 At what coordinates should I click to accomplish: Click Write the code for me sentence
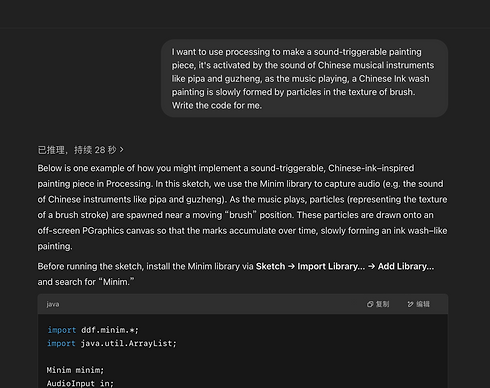coord(217,105)
